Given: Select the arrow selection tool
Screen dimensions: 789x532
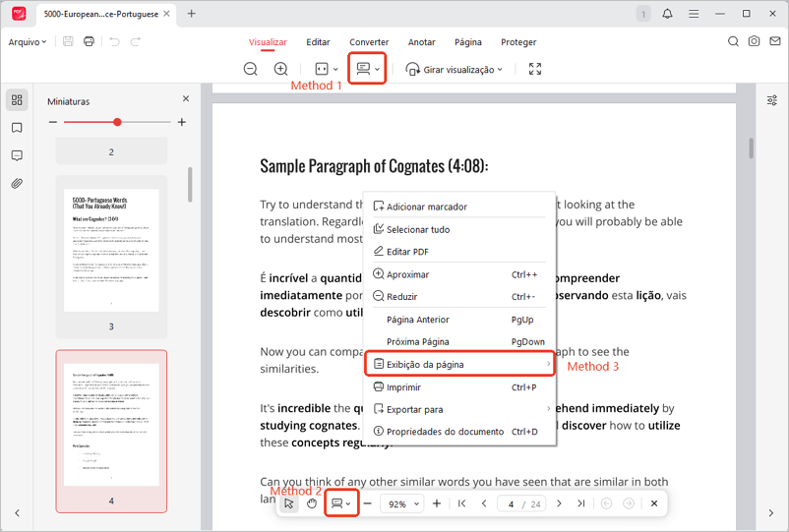Looking at the screenshot, I should point(289,503).
